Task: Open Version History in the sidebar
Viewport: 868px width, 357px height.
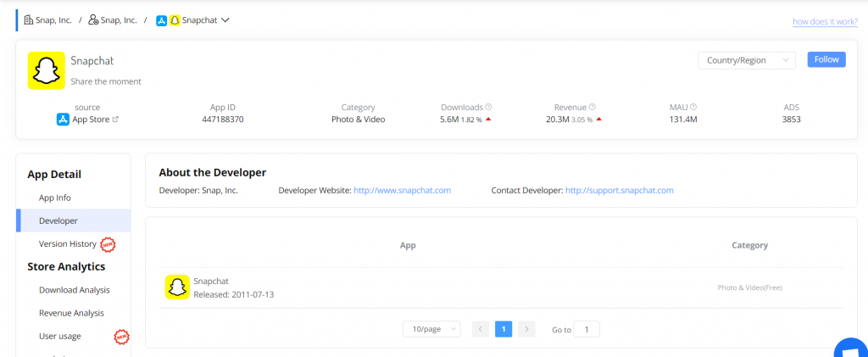Action: point(68,244)
